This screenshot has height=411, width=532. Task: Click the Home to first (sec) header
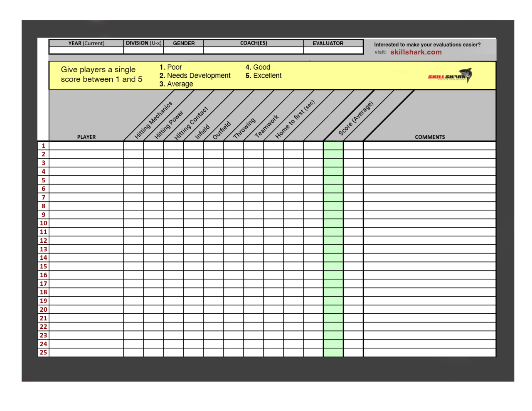tap(295, 119)
